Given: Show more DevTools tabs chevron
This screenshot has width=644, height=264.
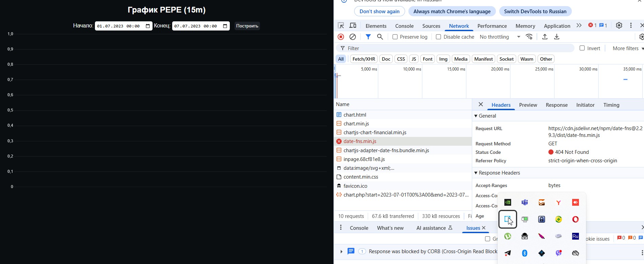Looking at the screenshot, I should [579, 25].
